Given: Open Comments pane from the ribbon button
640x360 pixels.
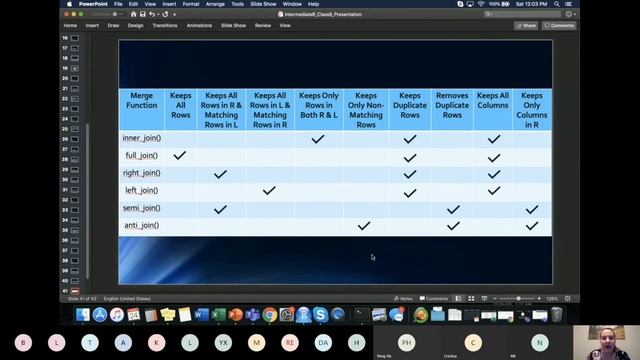Looking at the screenshot, I should pos(559,26).
